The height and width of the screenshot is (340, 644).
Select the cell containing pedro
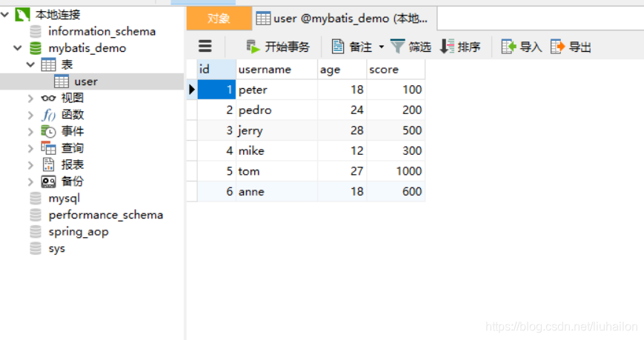click(277, 110)
